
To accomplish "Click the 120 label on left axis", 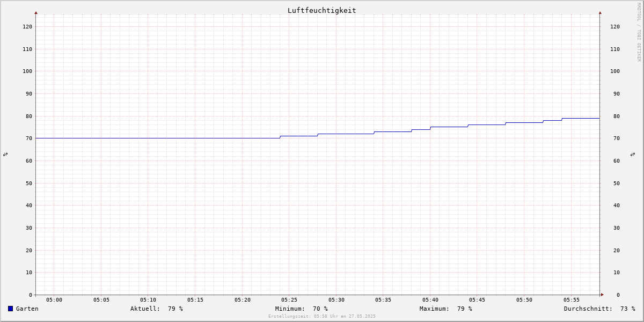I will coord(27,27).
